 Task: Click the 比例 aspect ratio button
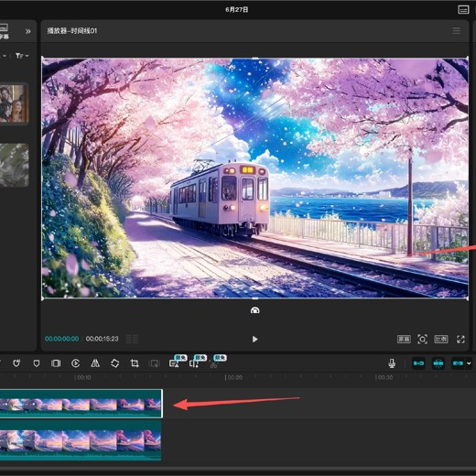click(x=441, y=339)
